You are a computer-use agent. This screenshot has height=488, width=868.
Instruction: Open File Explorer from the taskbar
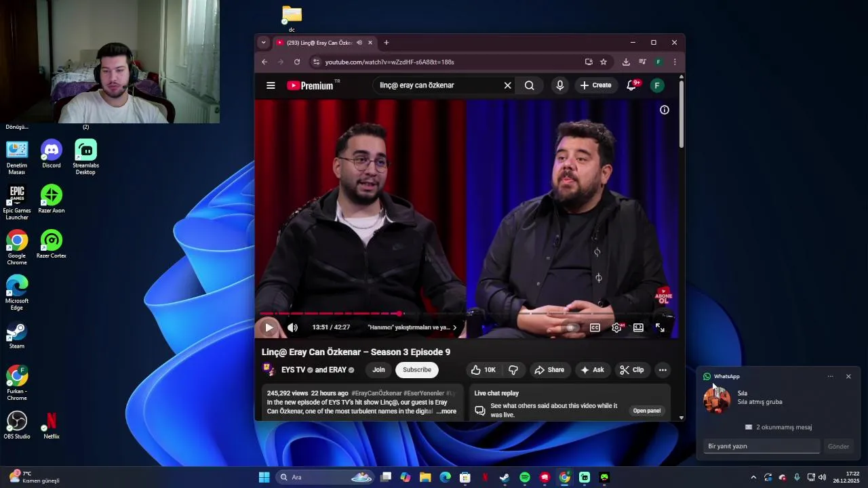[425, 477]
